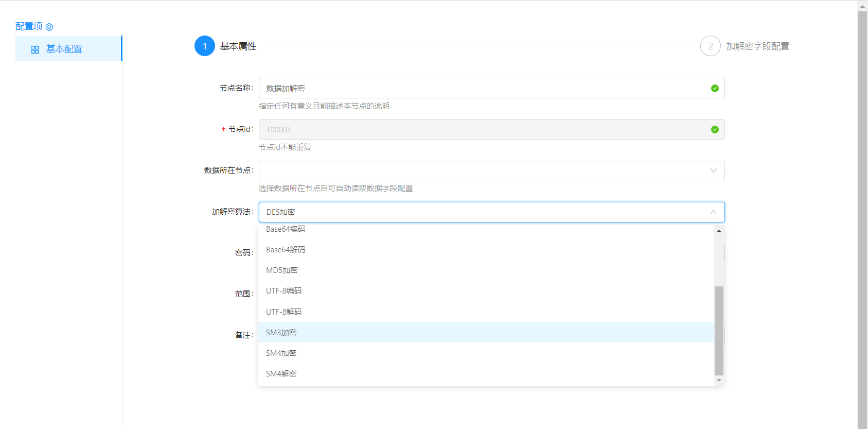Image resolution: width=868 pixels, height=429 pixels.
Task: Click the dropdown list scroll up arrow
Action: [x=719, y=231]
